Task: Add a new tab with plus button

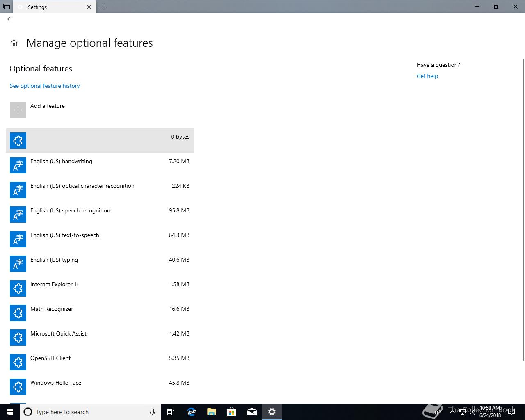Action: click(103, 7)
